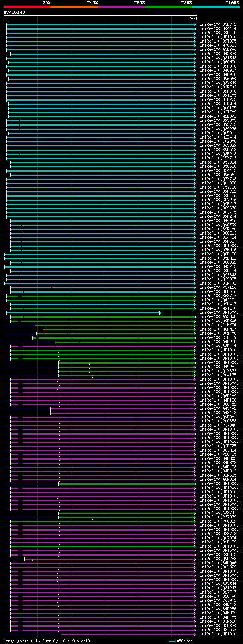Select the UniRef100_Q39036 label
243x644 pixels.
pyautogui.click(x=218, y=129)
